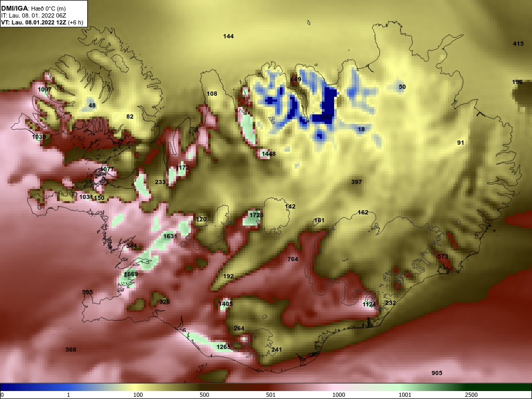Image resolution: width=532 pixels, height=399 pixels.
Task: Click the map value 233
Action: point(160,182)
